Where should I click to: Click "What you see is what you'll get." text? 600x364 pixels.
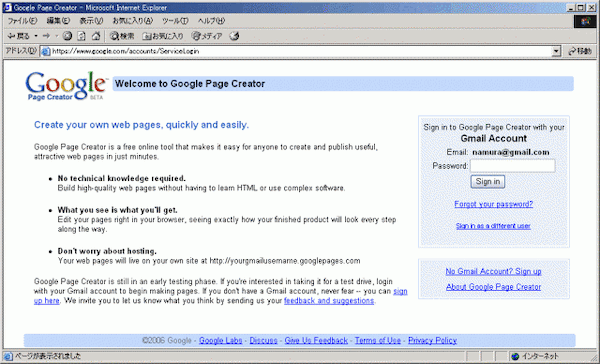point(117,210)
